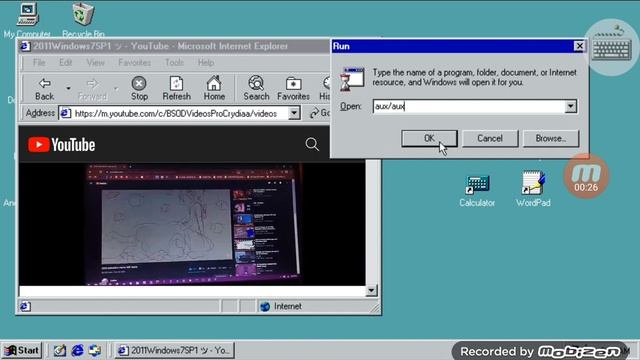Click the Forward toolbar button

click(92, 89)
